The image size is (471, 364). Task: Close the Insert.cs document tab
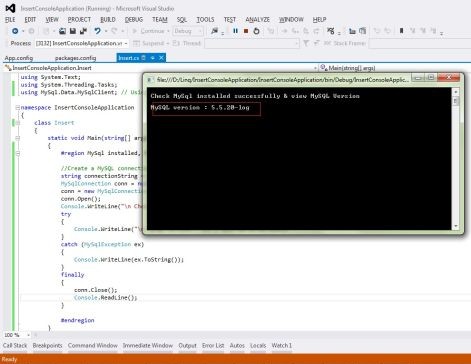161,58
